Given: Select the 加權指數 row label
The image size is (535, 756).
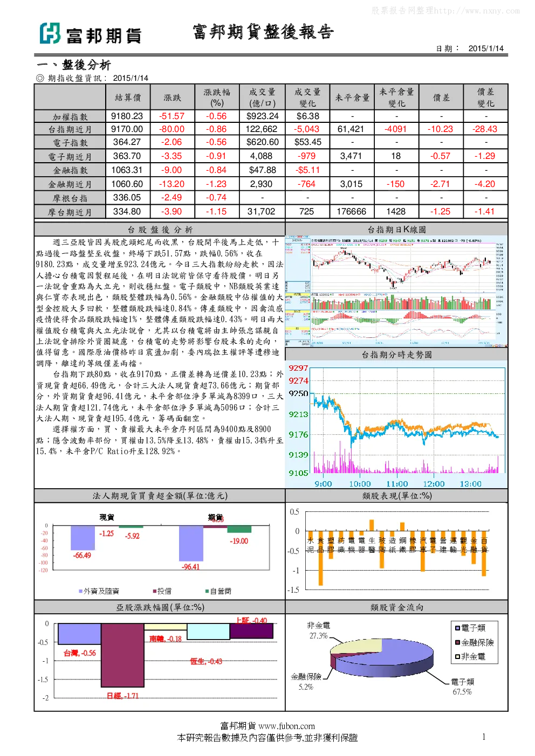Looking at the screenshot, I should point(70,117).
